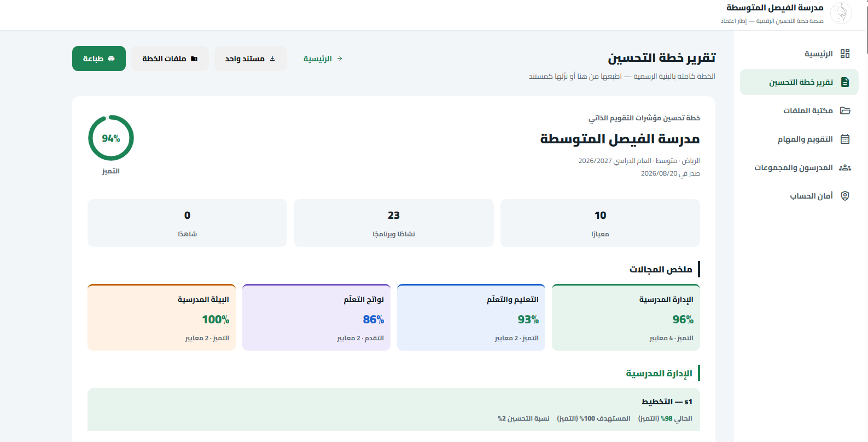Viewport: 868px width, 442px height.
Task: Click the download icon on مستند واحد button
Action: click(x=272, y=59)
